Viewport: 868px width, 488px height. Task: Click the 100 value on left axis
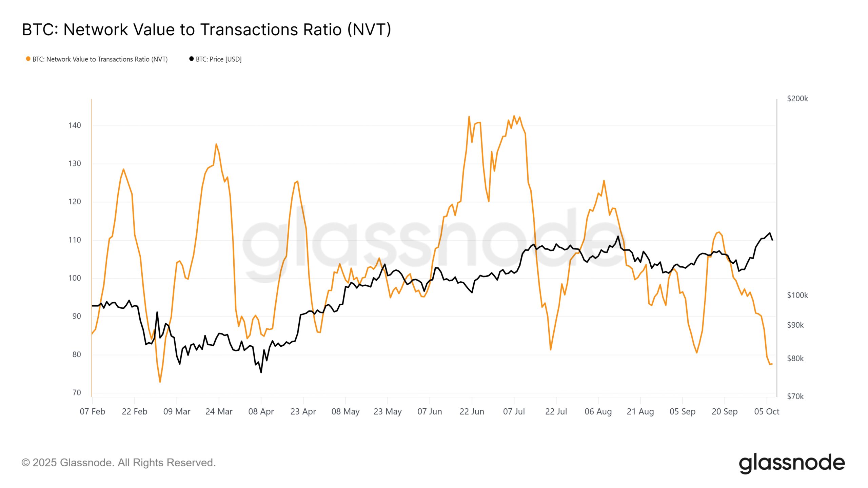click(75, 278)
